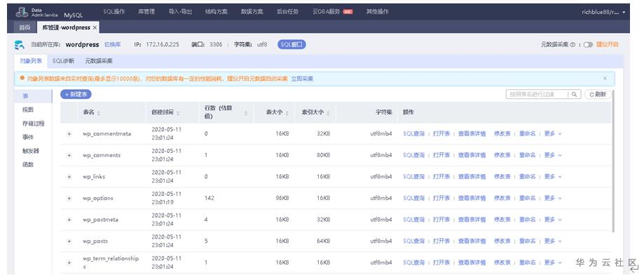Sort by 表大小 column sort icon

[x=287, y=113]
